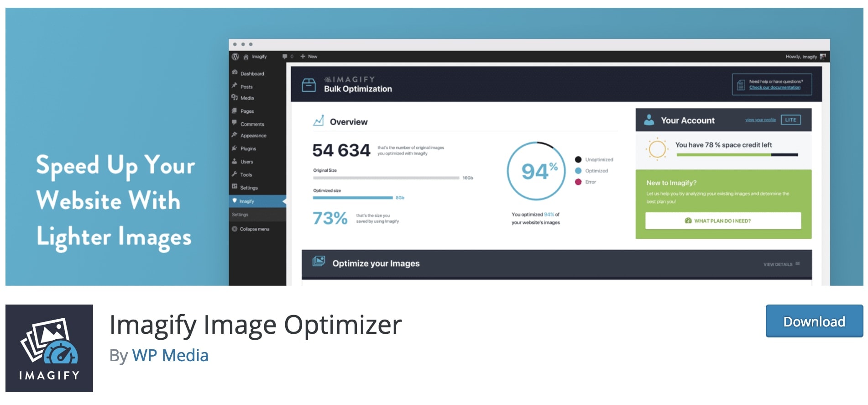Click the New to Imagify? heading
Viewport: 868px width, 405px height.
pos(671,183)
